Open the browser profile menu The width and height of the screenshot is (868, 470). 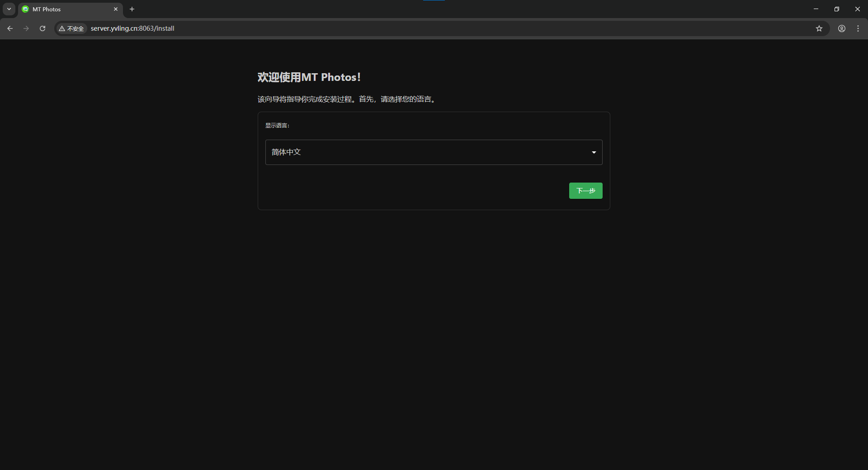[x=841, y=28]
